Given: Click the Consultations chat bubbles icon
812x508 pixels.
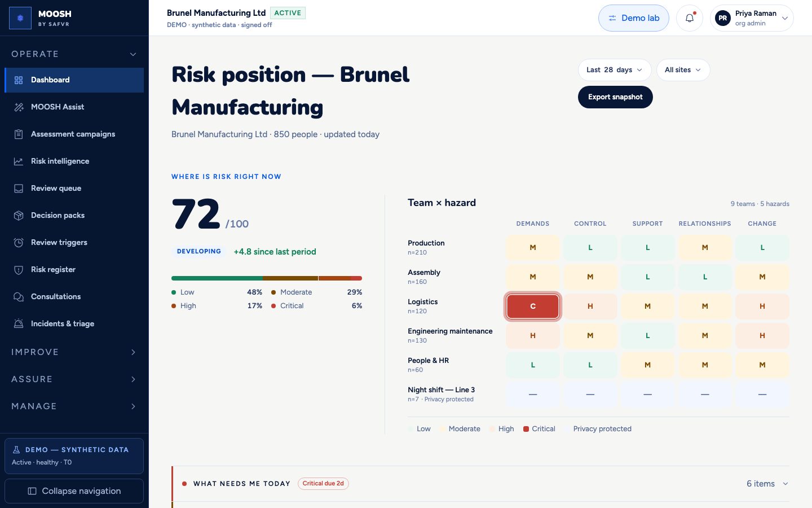Looking at the screenshot, I should point(19,297).
